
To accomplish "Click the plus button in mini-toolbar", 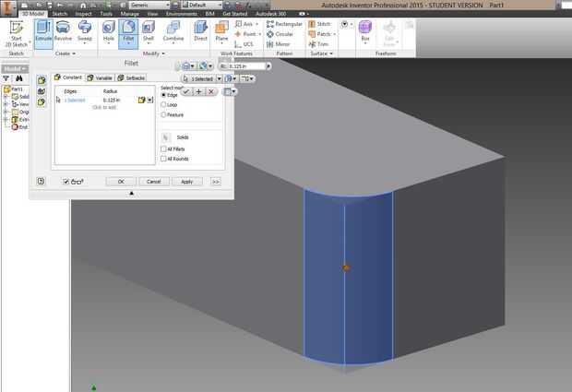I will click(x=198, y=91).
